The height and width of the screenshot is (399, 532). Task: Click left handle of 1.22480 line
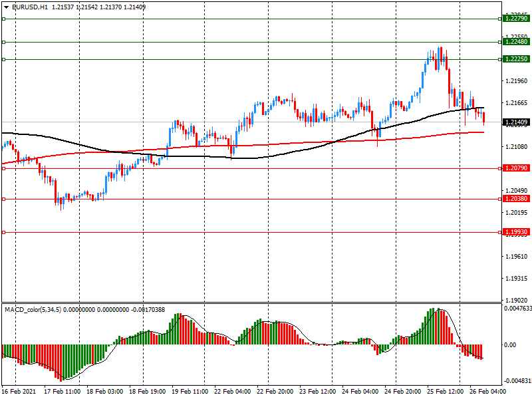point(4,42)
